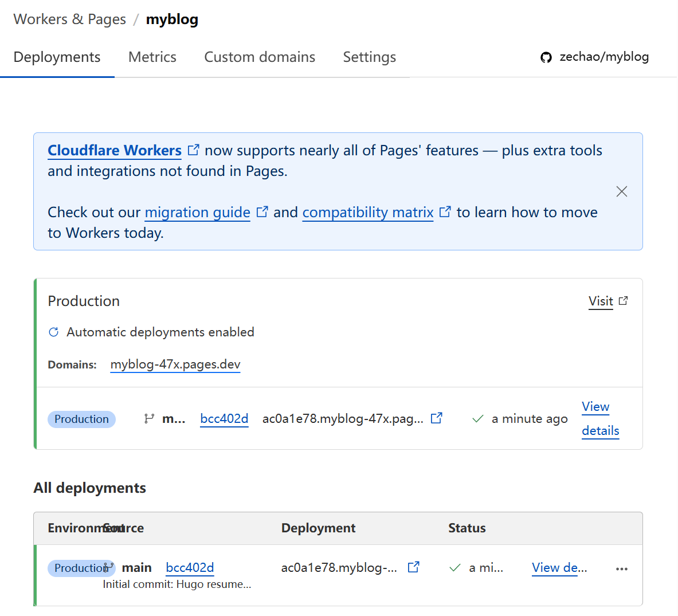The width and height of the screenshot is (678, 616).
Task: Click the Status column header
Action: [x=467, y=528]
